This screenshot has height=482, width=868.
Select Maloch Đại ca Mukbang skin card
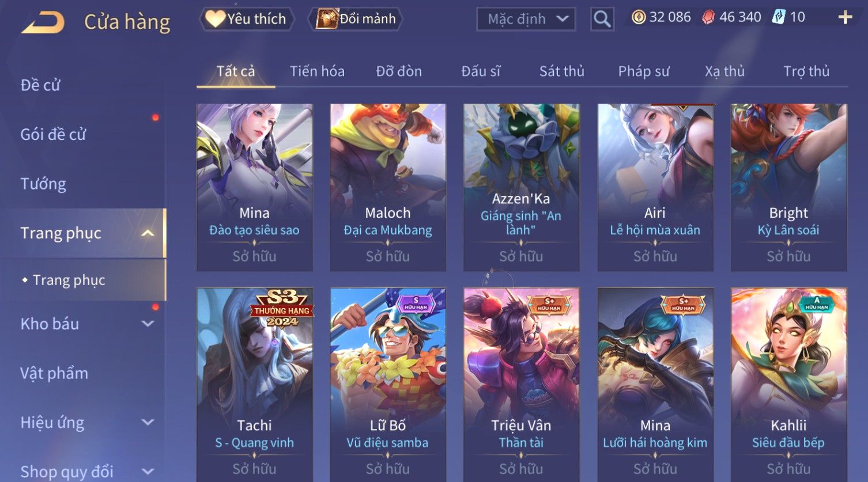[x=388, y=187]
